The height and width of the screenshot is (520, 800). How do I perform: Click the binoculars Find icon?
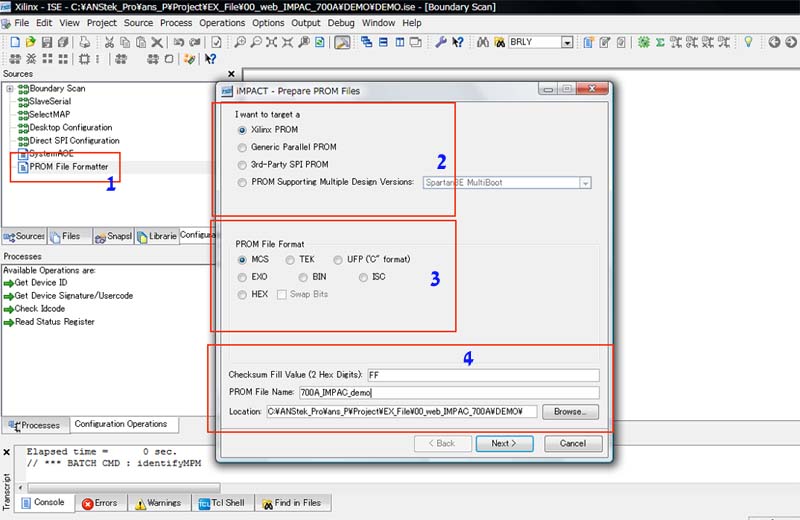(483, 42)
